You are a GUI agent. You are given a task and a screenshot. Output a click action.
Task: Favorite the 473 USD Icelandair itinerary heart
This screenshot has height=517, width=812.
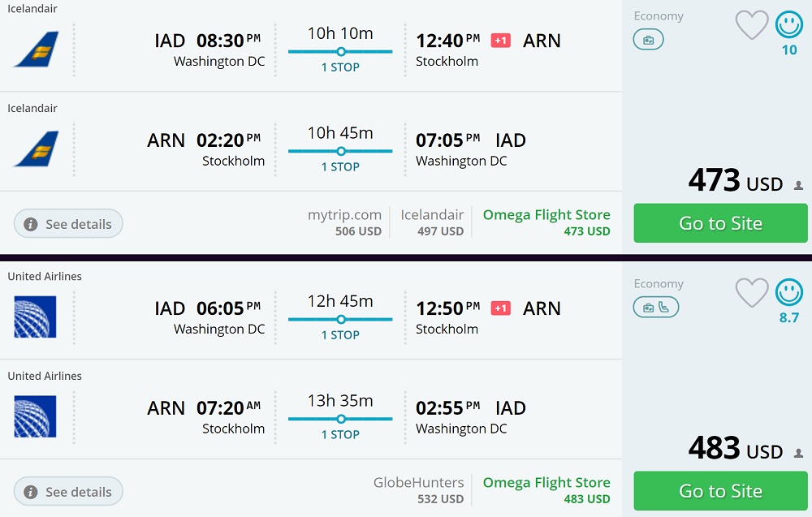pos(751,25)
